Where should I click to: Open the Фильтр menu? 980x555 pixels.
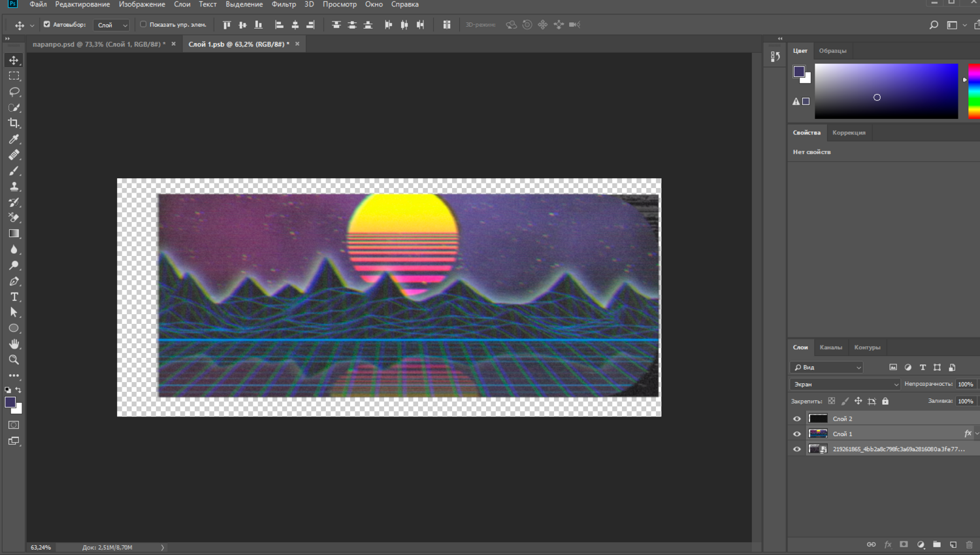[x=284, y=5]
